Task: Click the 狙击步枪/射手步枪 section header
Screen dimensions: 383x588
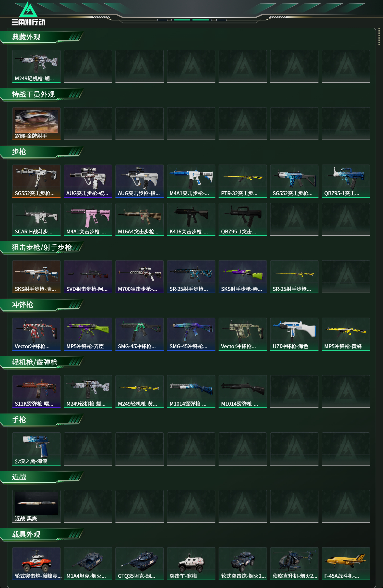Action: pyautogui.click(x=42, y=247)
